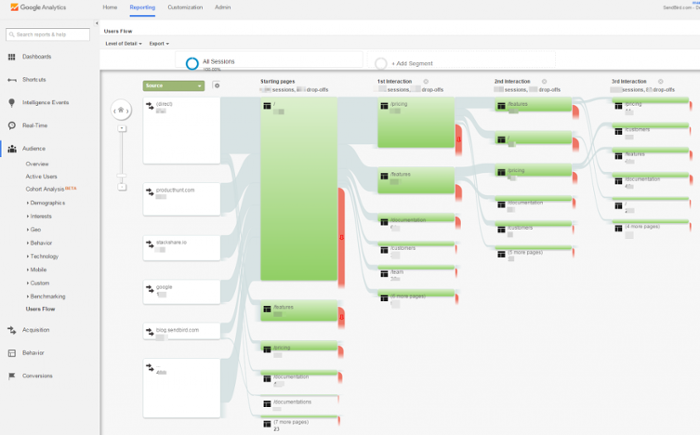Open Level of Detail dropdown

tap(123, 43)
